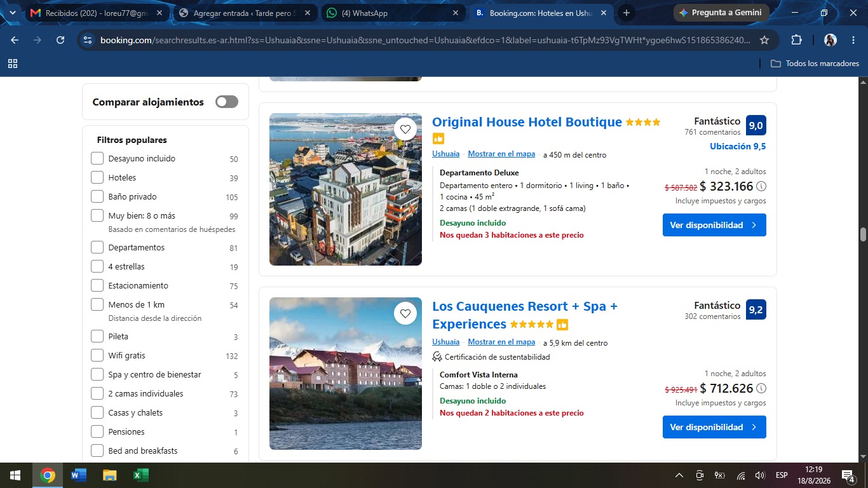
Task: Select the Casas y chalets filter
Action: 97,412
